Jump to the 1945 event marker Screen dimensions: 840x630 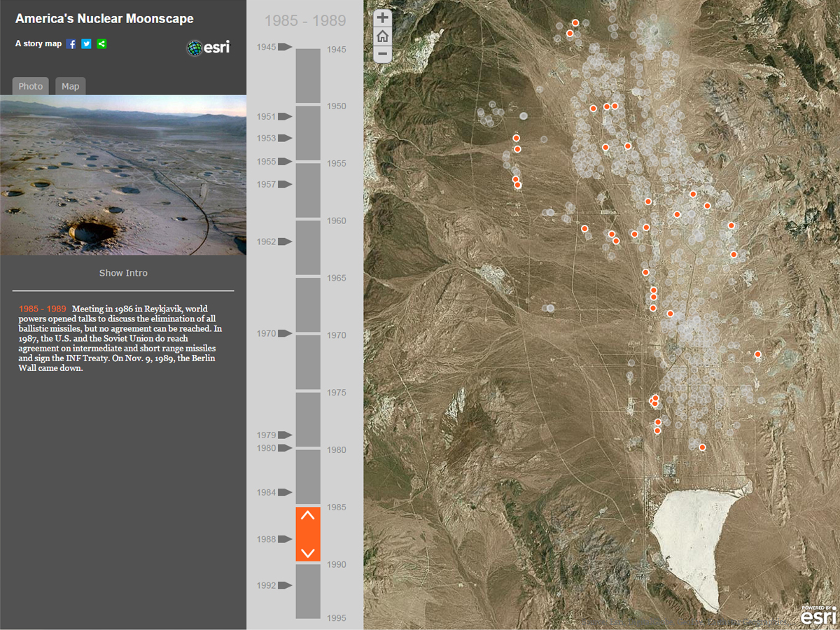(284, 47)
